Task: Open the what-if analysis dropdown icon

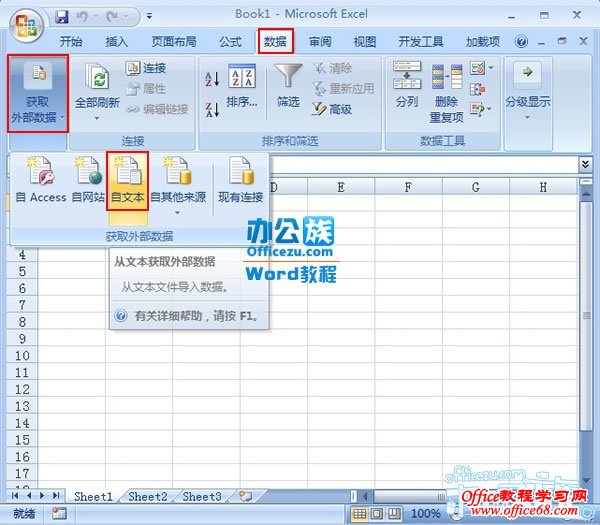Action: [x=481, y=109]
